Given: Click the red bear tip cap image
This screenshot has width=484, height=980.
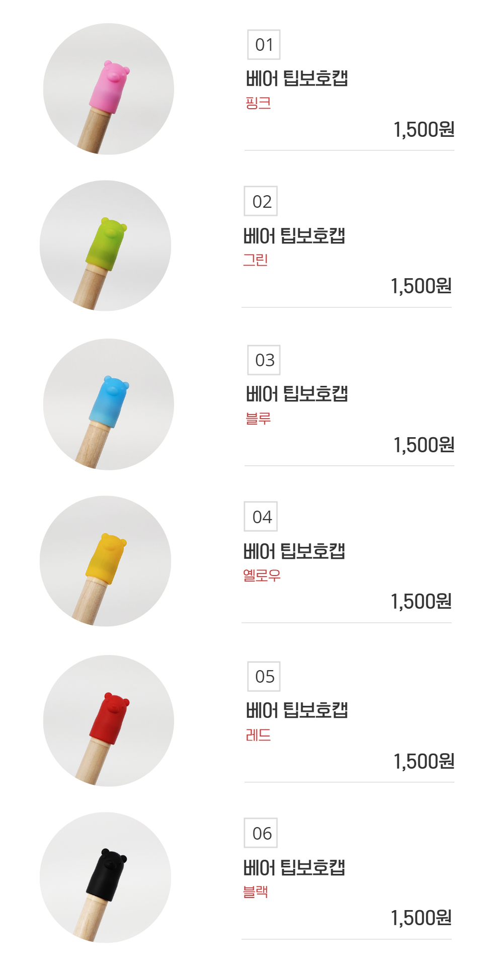Looking at the screenshot, I should tap(109, 720).
